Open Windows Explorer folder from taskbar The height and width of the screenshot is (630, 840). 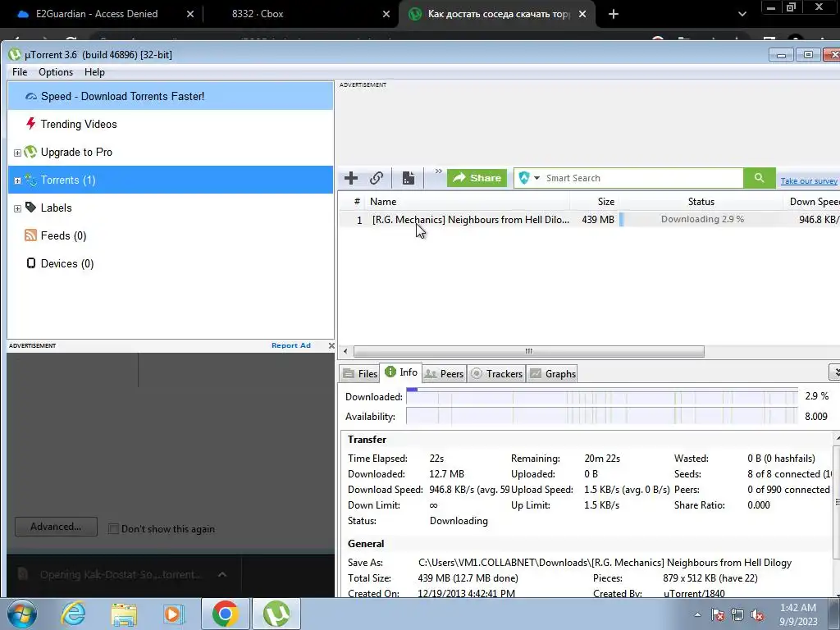coord(124,614)
